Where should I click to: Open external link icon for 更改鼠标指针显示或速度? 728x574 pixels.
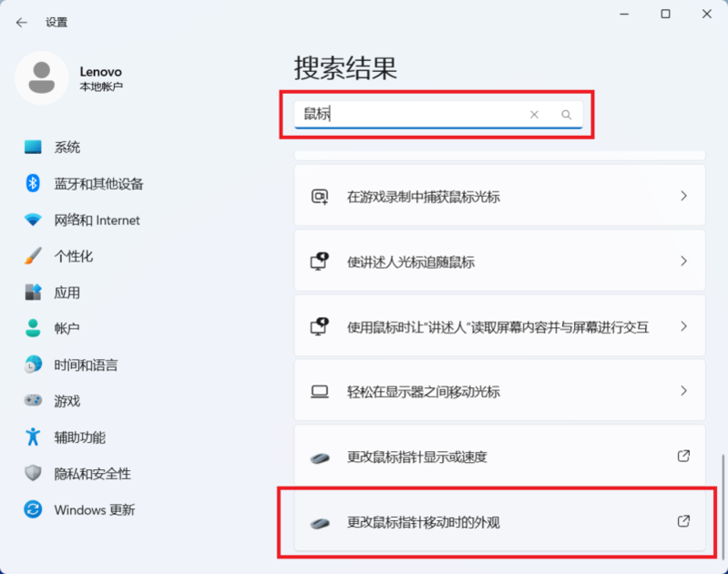(x=683, y=456)
